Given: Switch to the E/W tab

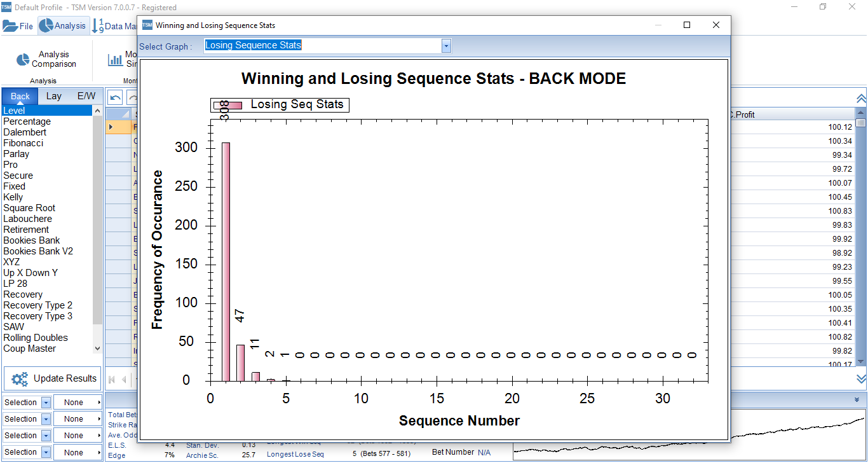Looking at the screenshot, I should point(86,96).
